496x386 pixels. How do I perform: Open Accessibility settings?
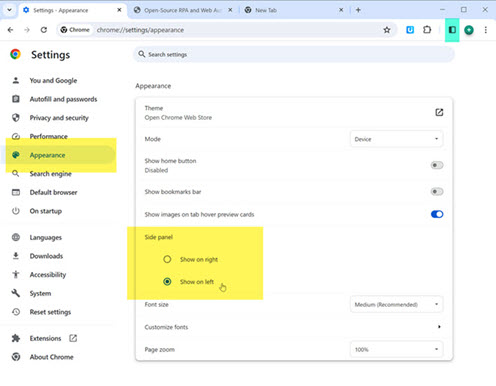coord(48,275)
